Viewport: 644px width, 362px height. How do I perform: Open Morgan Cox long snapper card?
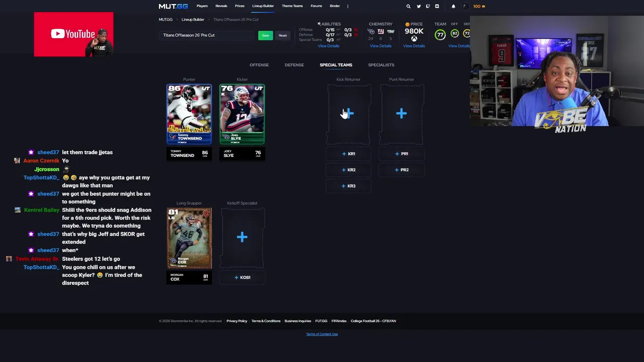coord(189,238)
